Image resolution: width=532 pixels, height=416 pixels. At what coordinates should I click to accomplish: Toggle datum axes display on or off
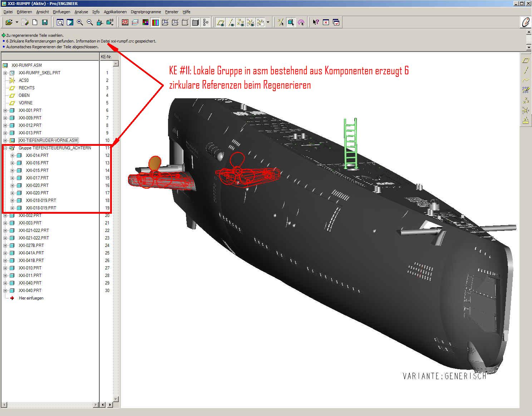coord(231,23)
